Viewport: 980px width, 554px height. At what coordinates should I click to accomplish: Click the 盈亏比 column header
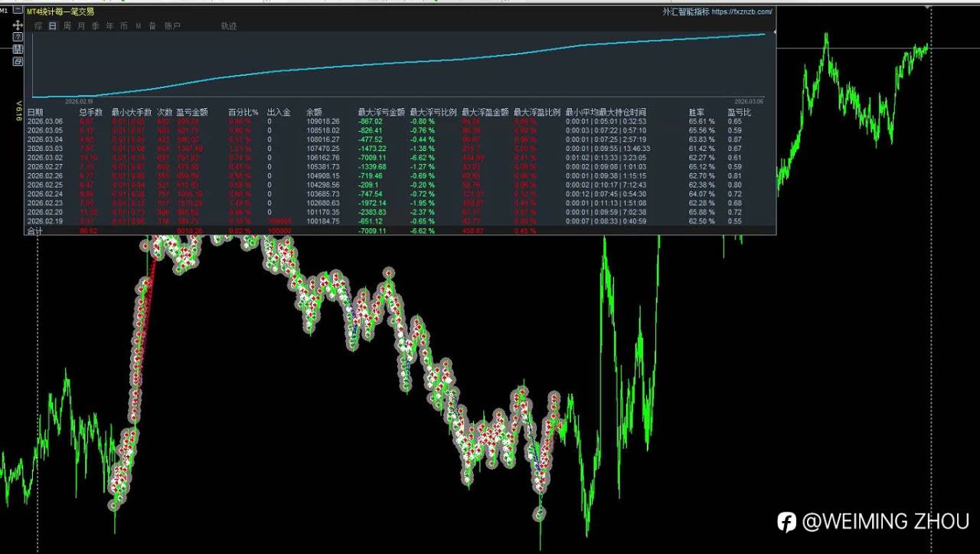pos(740,113)
